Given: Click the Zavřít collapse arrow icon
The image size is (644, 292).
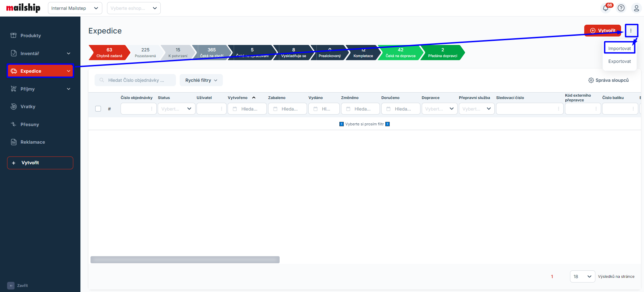Looking at the screenshot, I should pos(11,286).
